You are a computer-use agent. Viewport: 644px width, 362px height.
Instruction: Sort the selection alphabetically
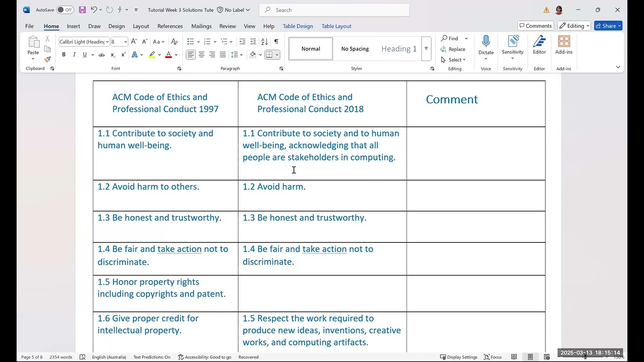[265, 42]
